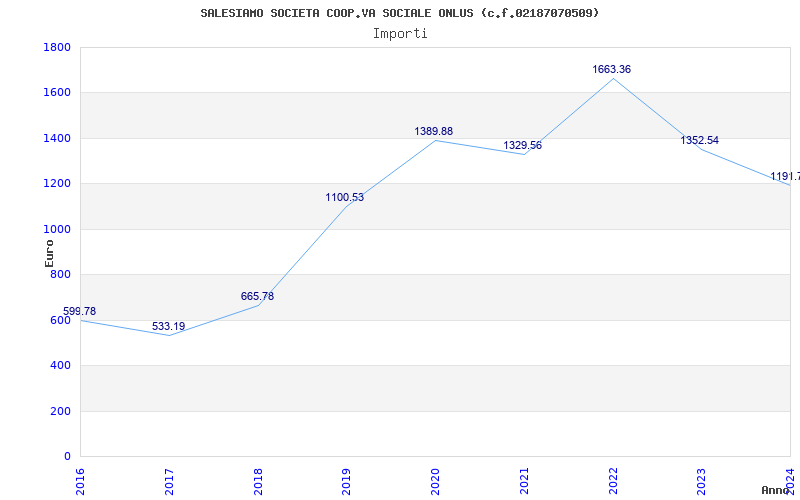
Task: Click the 200 value on the Euro axis
Action: tap(61, 411)
